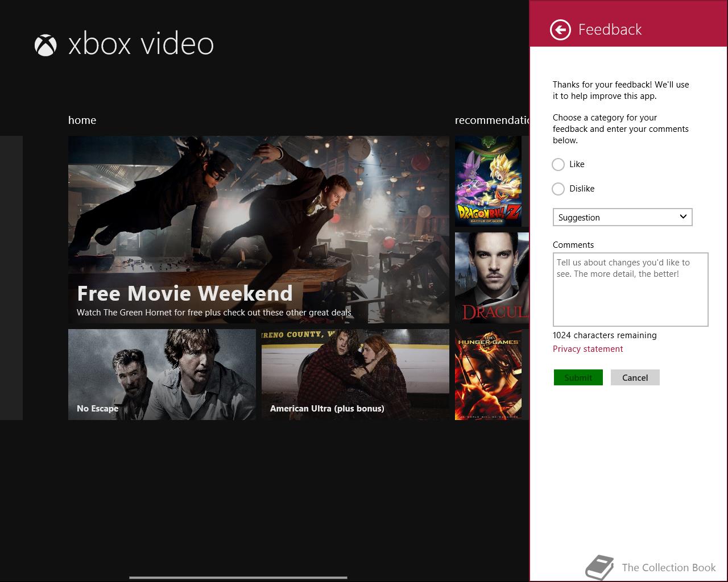Select the Like radio button

[x=559, y=164]
